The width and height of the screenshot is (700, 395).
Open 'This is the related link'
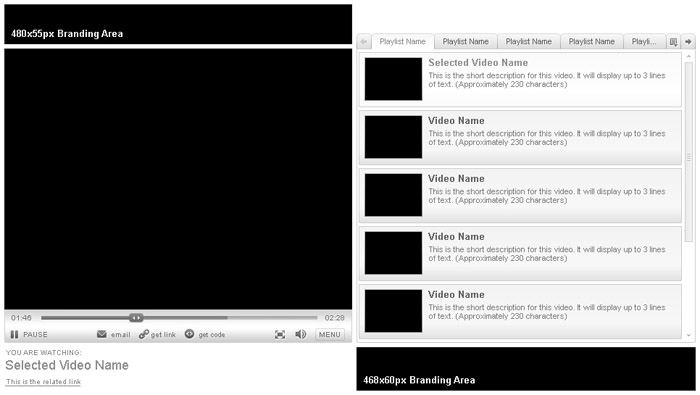pyautogui.click(x=43, y=382)
